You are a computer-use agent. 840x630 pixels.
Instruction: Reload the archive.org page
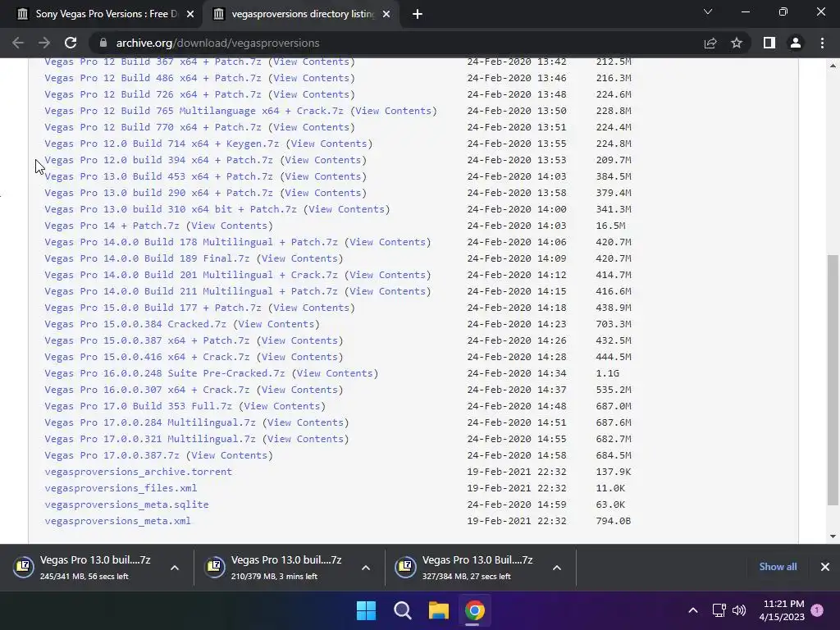pyautogui.click(x=71, y=43)
